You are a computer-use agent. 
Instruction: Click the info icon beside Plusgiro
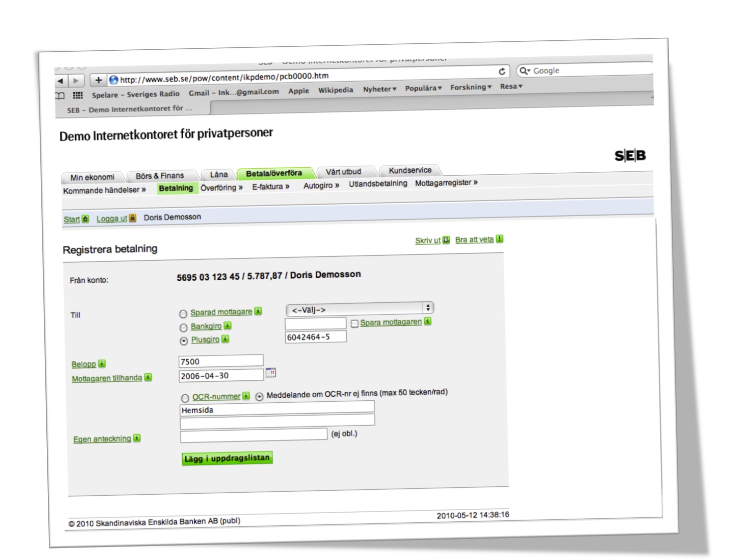(225, 339)
